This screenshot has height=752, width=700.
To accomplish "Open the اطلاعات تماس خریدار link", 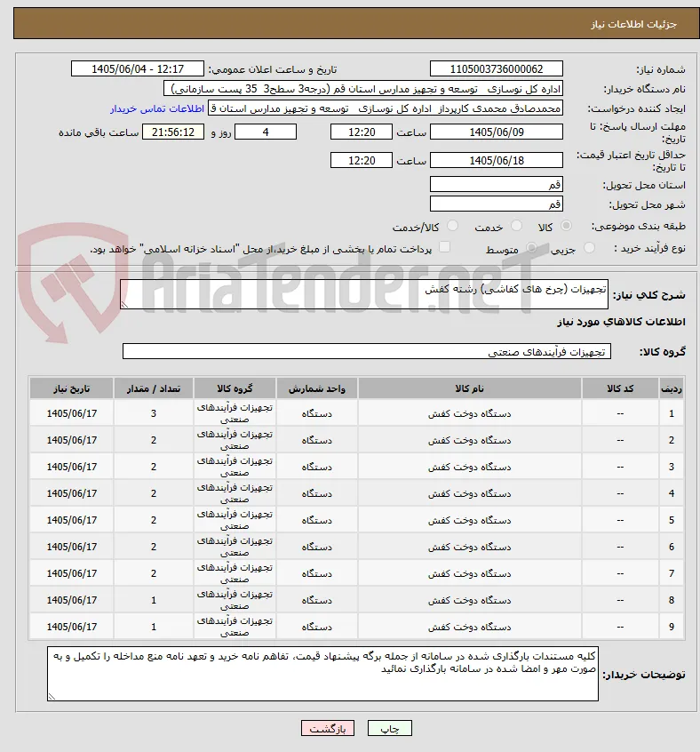I will pyautogui.click(x=157, y=108).
